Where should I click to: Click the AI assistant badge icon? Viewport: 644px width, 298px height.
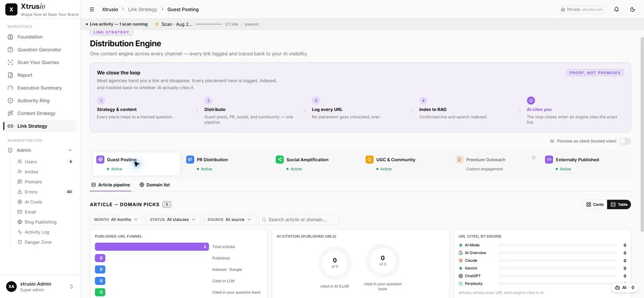tap(624, 288)
